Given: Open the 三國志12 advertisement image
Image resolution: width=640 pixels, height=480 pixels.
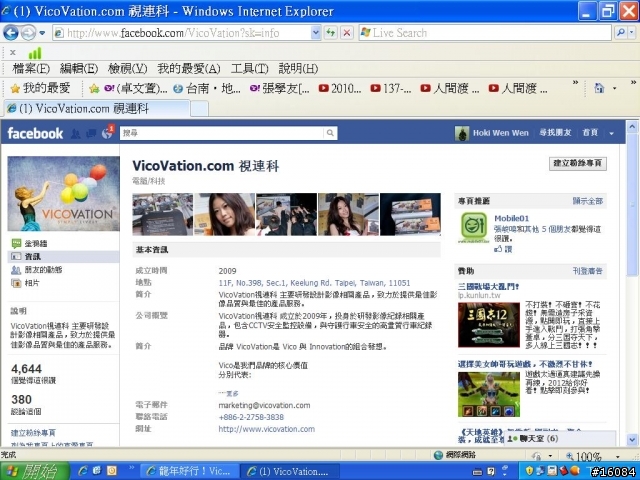Looking at the screenshot, I should point(489,325).
